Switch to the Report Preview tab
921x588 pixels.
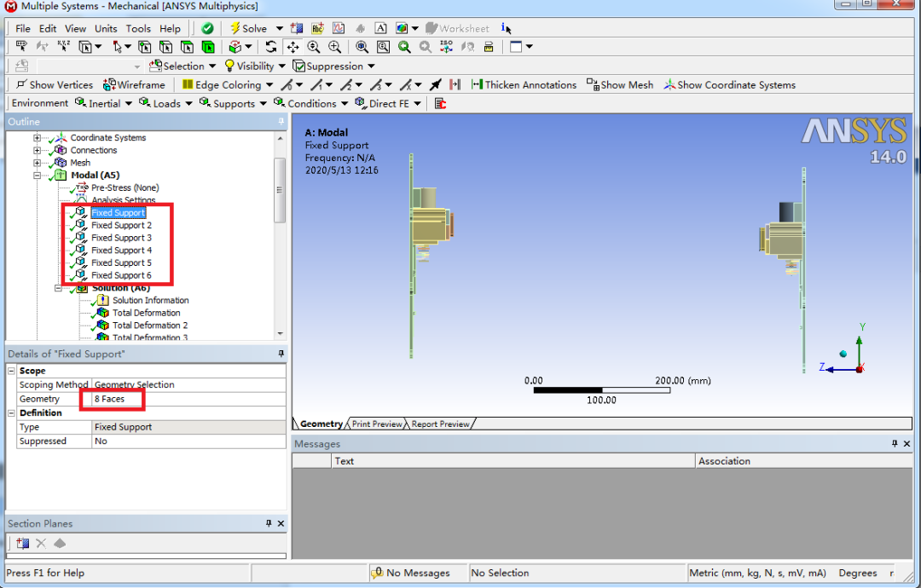point(440,424)
